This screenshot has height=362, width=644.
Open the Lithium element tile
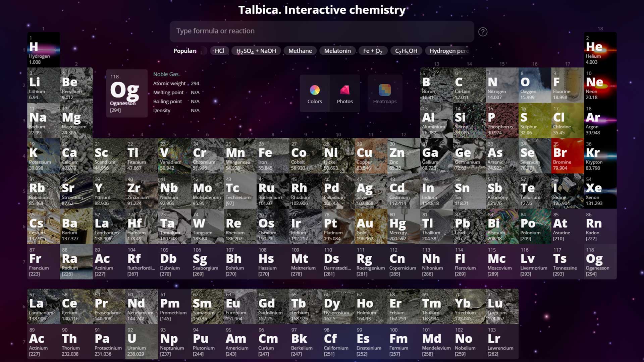point(44,85)
